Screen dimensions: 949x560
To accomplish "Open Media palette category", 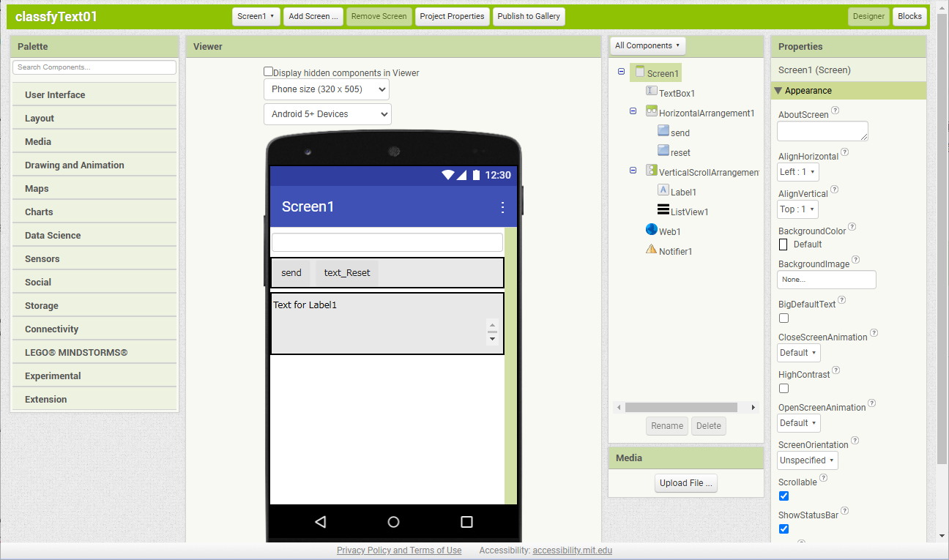I will pos(94,142).
